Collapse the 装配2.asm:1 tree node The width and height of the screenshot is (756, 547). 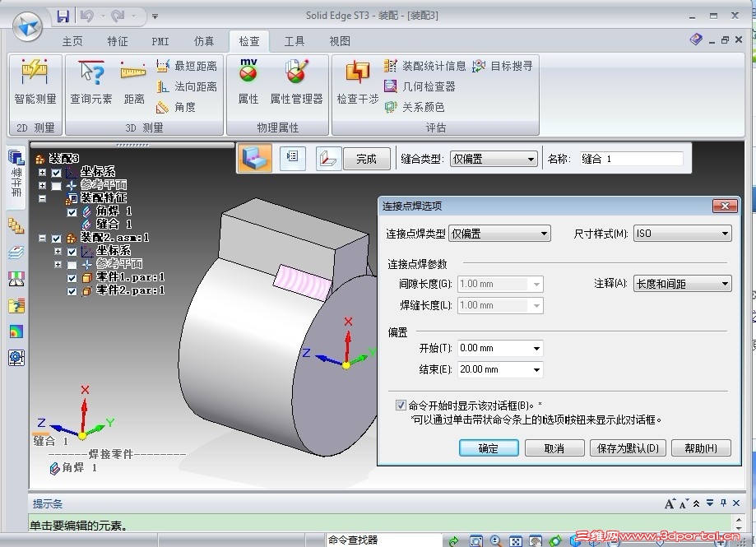click(x=43, y=238)
